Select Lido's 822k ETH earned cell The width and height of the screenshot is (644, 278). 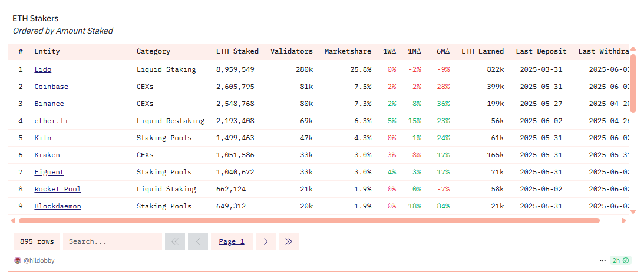click(x=496, y=70)
